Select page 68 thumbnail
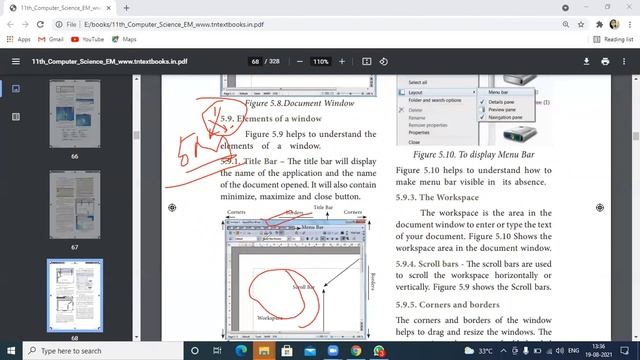The image size is (640, 360). coord(75,295)
